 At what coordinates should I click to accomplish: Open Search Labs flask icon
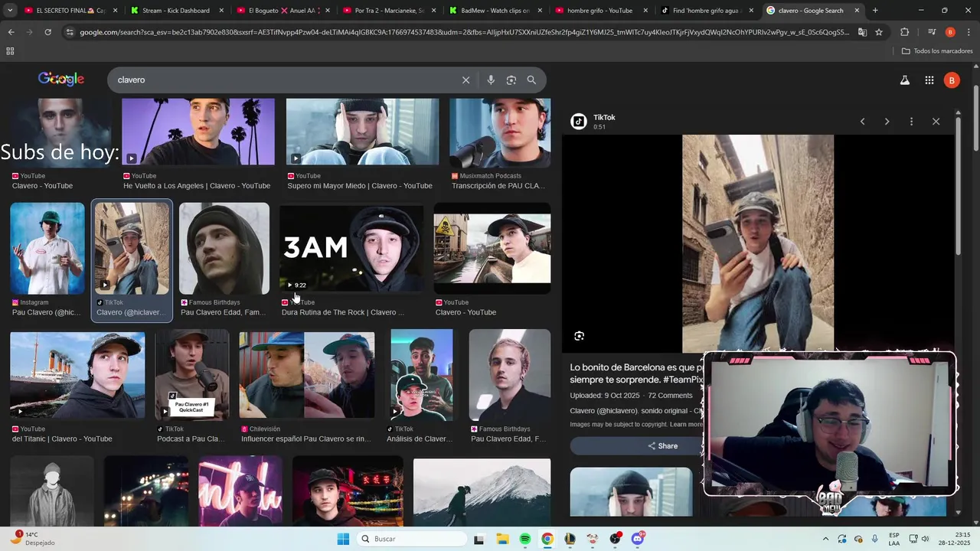[904, 80]
